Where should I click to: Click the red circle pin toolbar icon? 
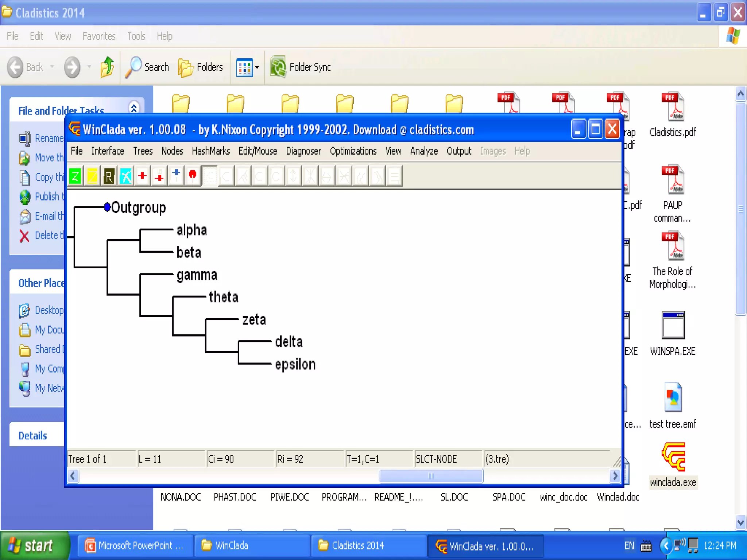click(x=193, y=176)
